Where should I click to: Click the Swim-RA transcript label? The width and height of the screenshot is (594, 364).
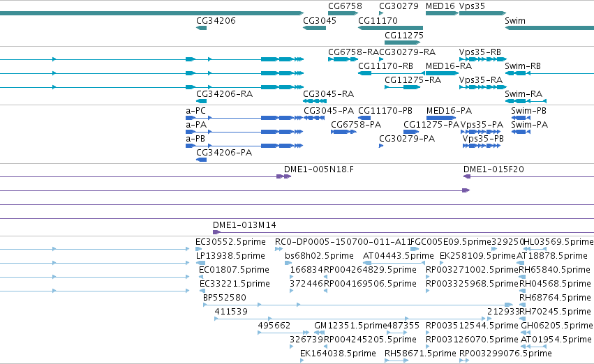pyautogui.click(x=524, y=94)
